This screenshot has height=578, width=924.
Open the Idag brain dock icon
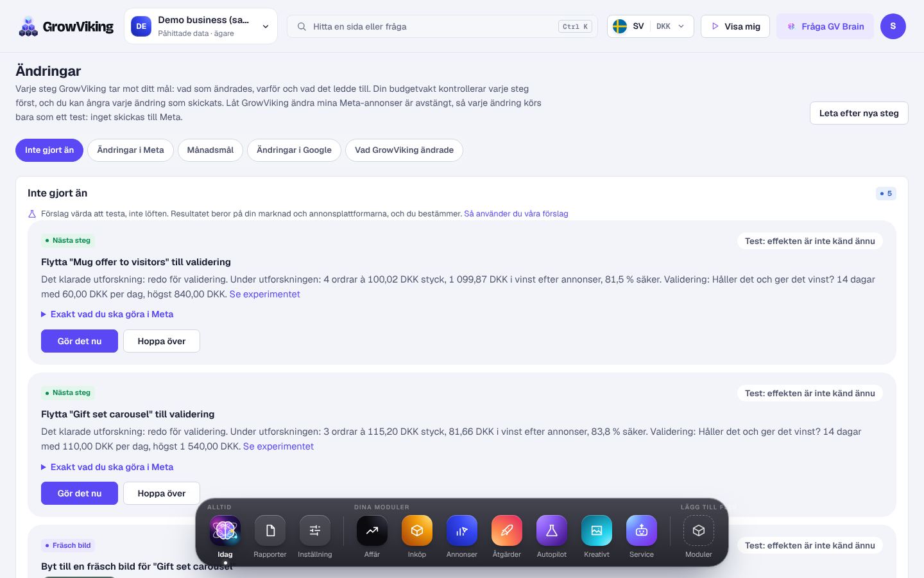(x=225, y=531)
